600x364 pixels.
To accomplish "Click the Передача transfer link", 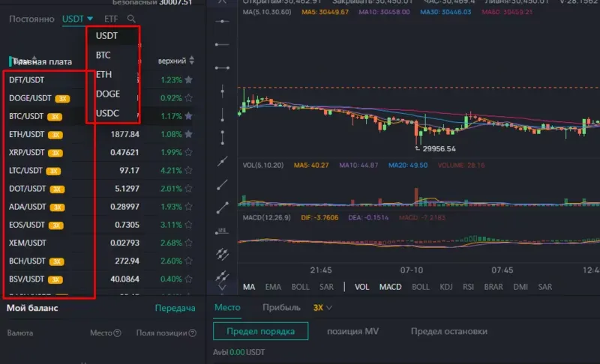I will click(175, 308).
